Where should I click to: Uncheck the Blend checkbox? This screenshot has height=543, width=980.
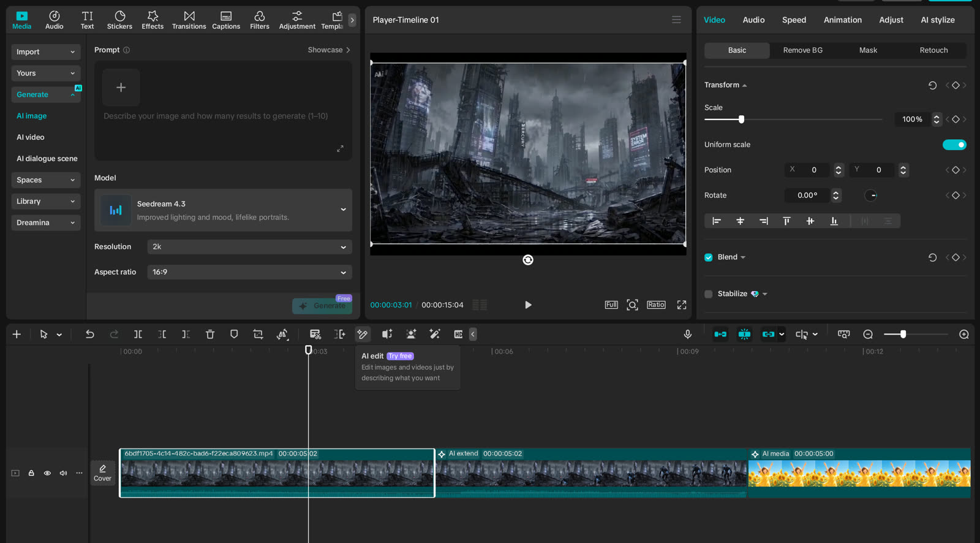click(x=709, y=257)
